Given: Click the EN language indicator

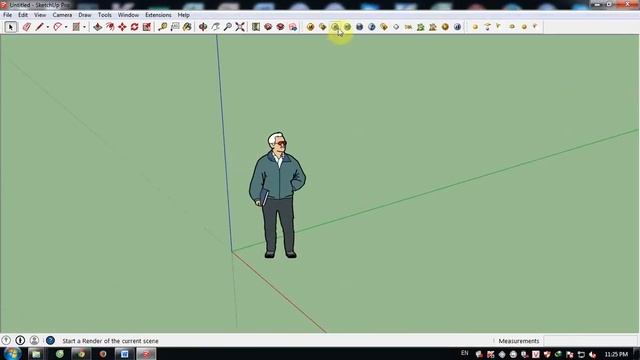Looking at the screenshot, I should (464, 353).
